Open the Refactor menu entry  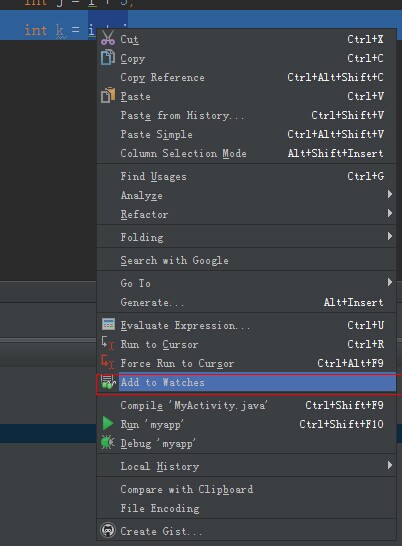pos(246,214)
